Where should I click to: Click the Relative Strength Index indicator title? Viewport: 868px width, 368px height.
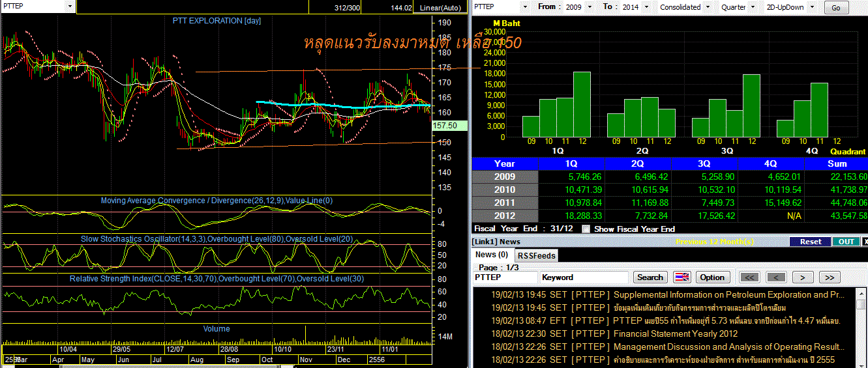216,279
